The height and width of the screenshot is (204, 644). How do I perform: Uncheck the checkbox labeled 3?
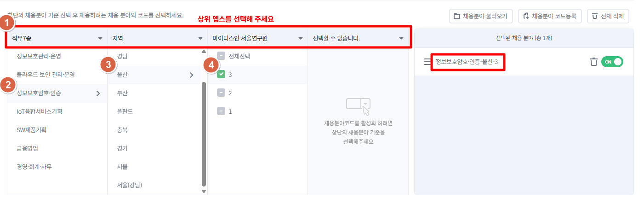(x=221, y=75)
